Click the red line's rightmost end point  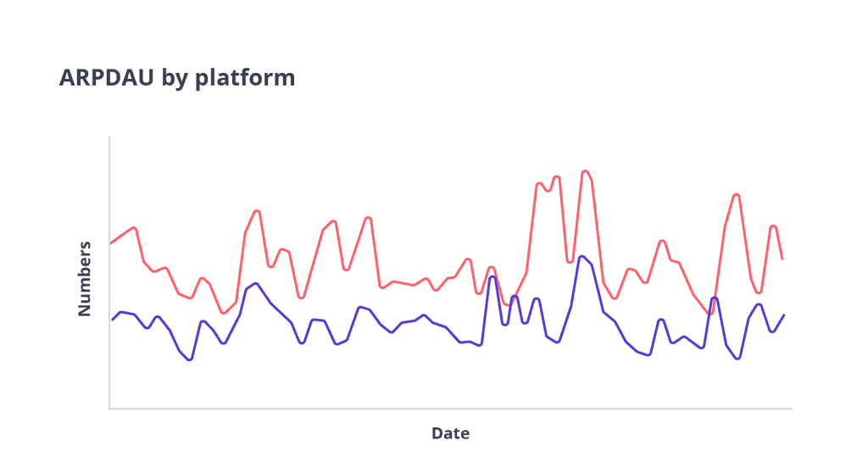click(x=782, y=259)
